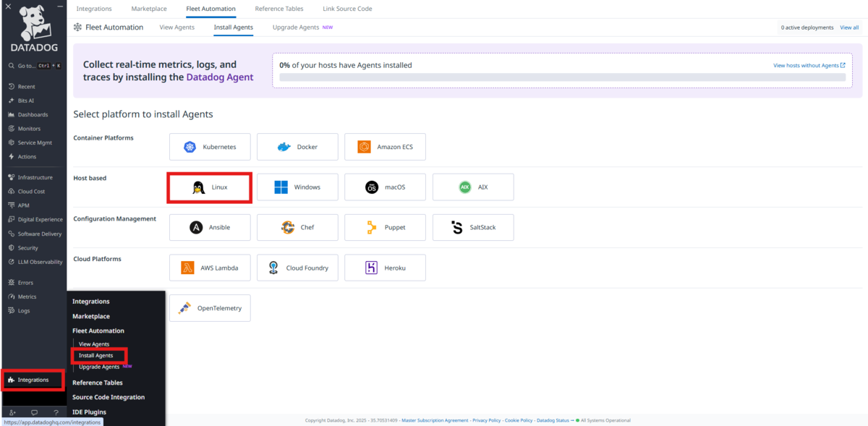Select the AIX platform card
Screen dimensions: 868x426
[473, 187]
